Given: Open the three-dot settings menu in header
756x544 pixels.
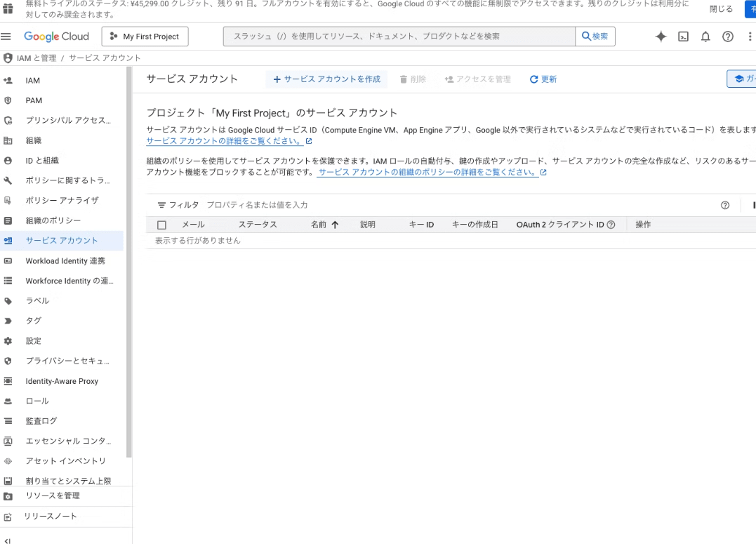Looking at the screenshot, I should tap(750, 37).
